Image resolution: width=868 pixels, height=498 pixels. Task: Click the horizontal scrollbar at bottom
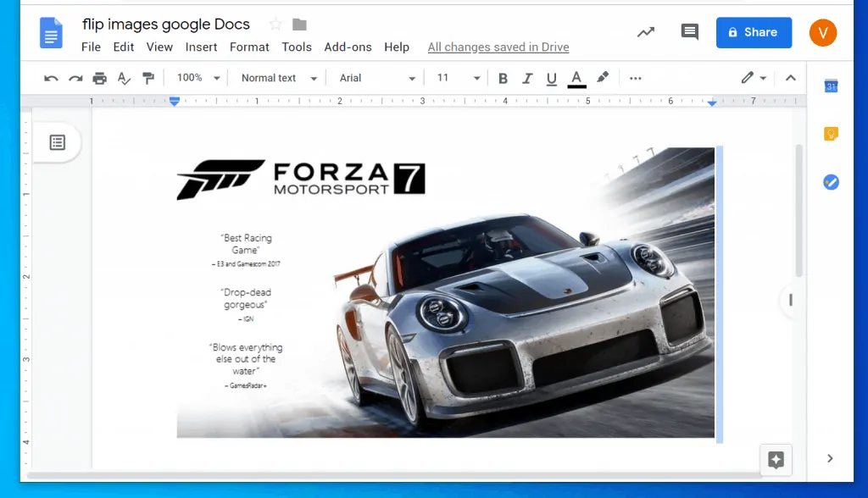tap(395, 476)
